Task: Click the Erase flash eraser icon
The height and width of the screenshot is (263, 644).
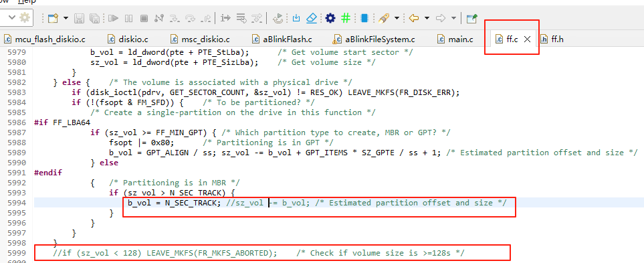Action: coord(312,17)
